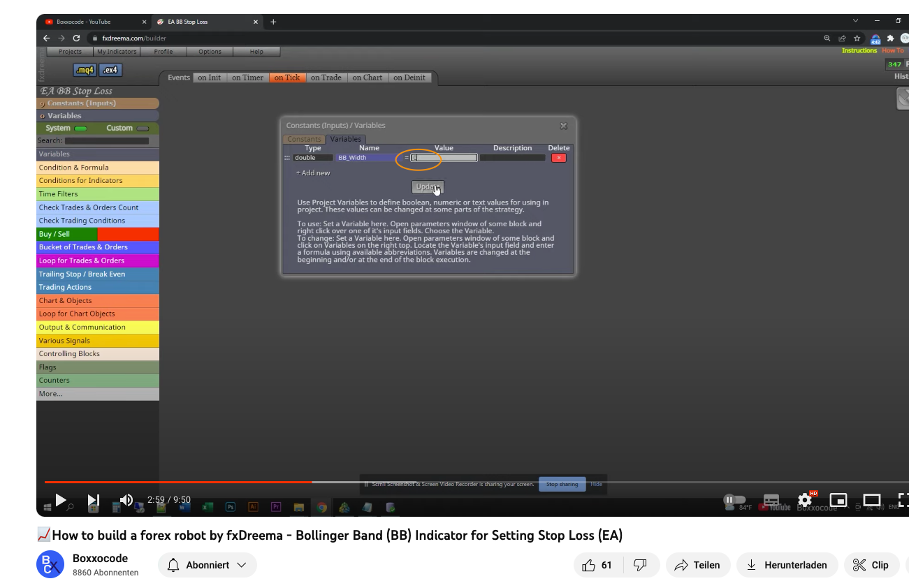Expand Trailing Stop / Break Even category
The height and width of the screenshot is (588, 909).
[98, 274]
